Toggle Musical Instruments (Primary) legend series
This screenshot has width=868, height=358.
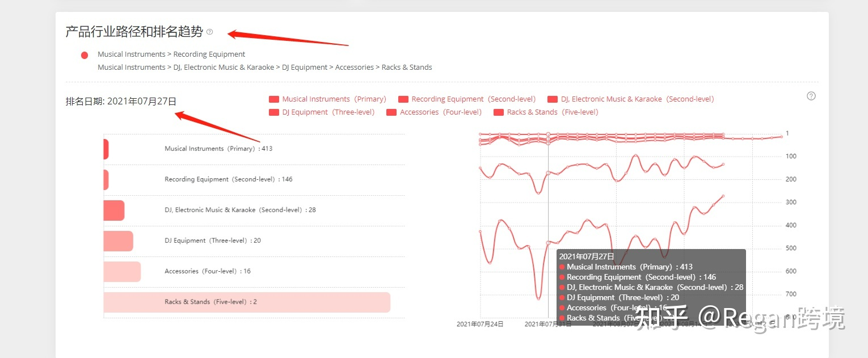pyautogui.click(x=327, y=99)
